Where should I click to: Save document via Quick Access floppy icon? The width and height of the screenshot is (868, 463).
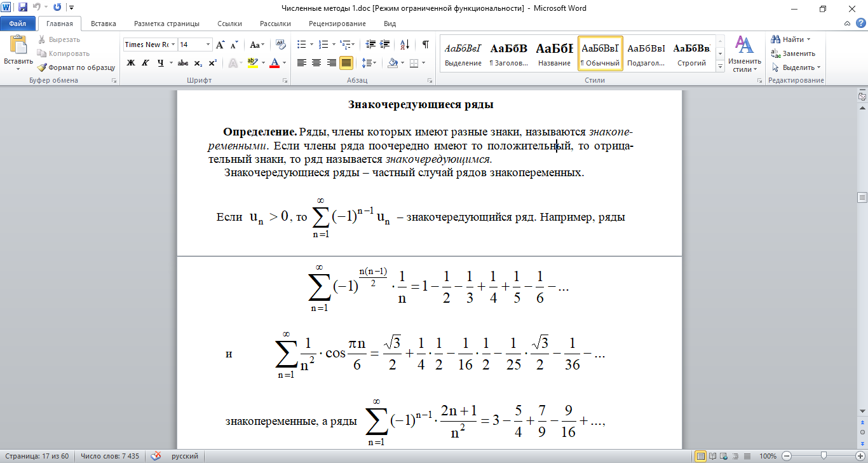23,8
